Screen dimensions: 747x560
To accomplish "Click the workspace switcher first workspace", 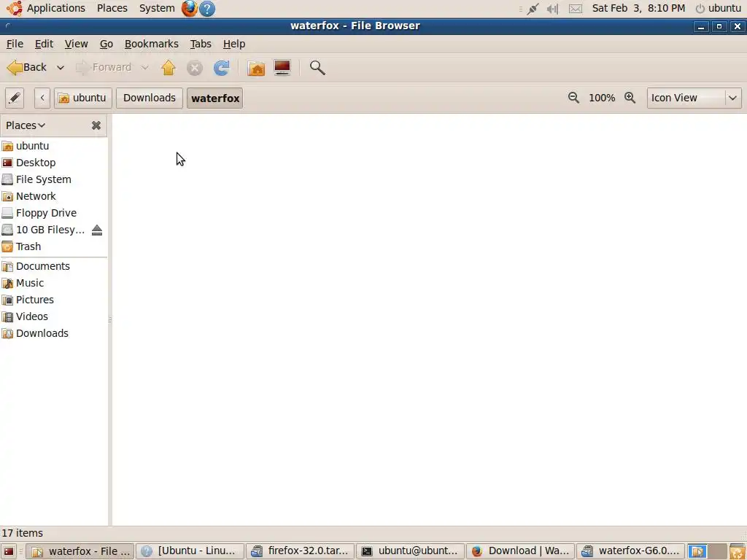I will coord(697,551).
